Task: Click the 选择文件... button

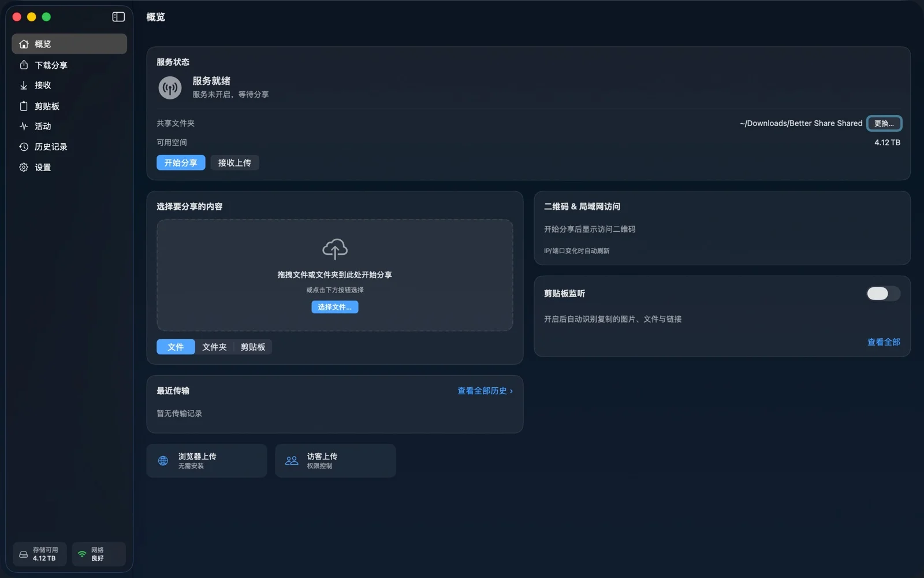Action: pyautogui.click(x=335, y=307)
